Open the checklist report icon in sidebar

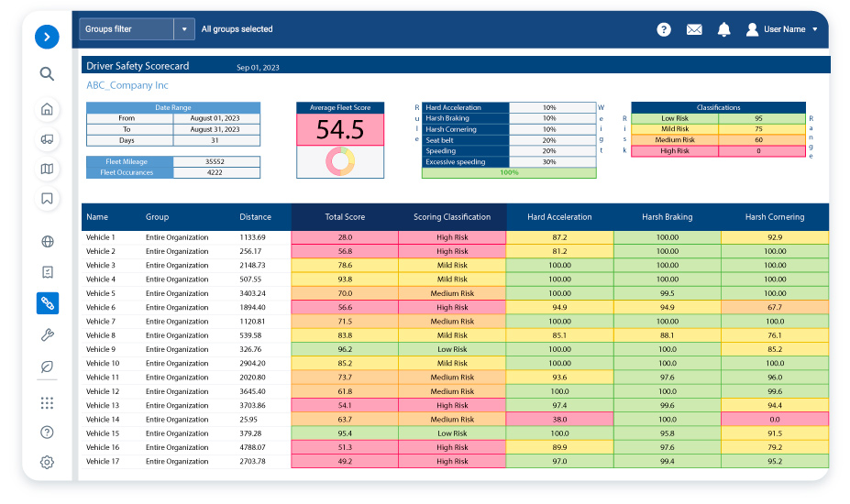[x=47, y=272]
